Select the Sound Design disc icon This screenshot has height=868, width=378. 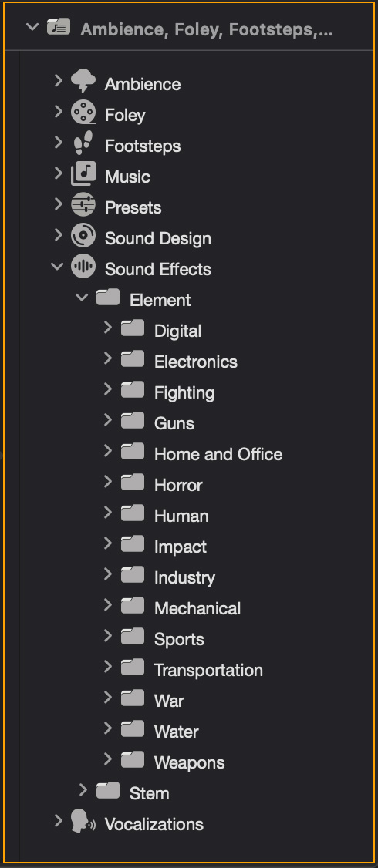pyautogui.click(x=83, y=237)
